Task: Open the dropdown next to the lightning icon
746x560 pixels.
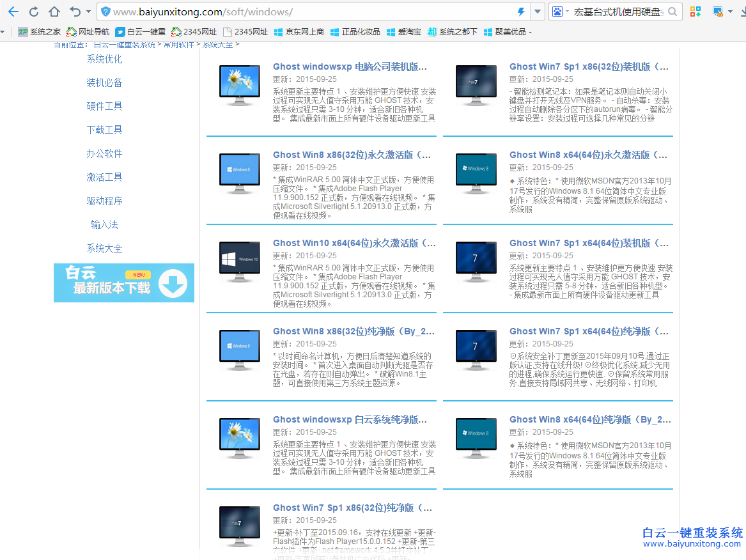Action: [x=537, y=11]
